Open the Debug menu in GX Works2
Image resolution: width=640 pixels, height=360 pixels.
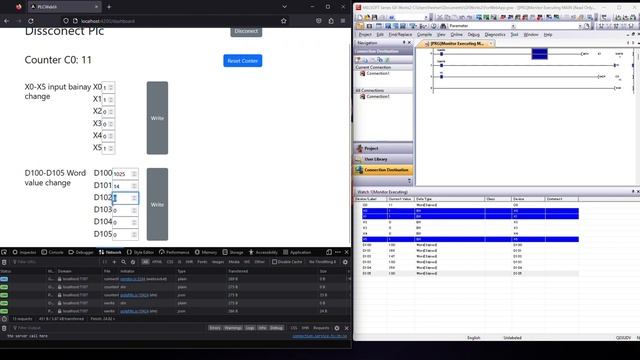pos(473,35)
